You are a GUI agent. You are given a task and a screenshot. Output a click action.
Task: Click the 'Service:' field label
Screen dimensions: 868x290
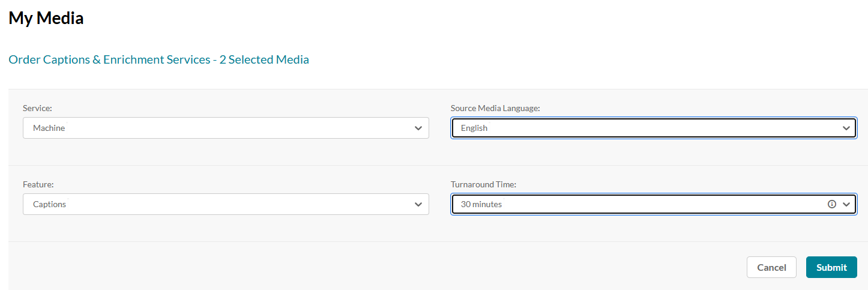pyautogui.click(x=37, y=108)
